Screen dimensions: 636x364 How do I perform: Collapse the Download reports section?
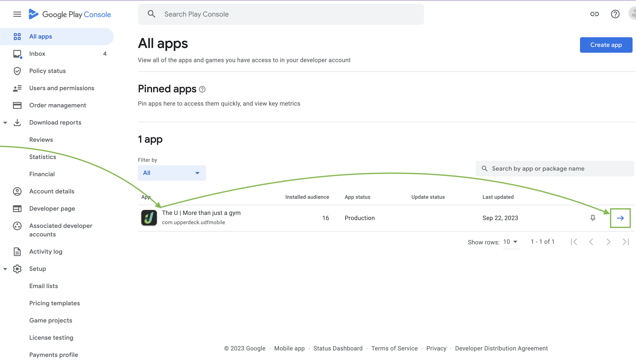(5, 122)
